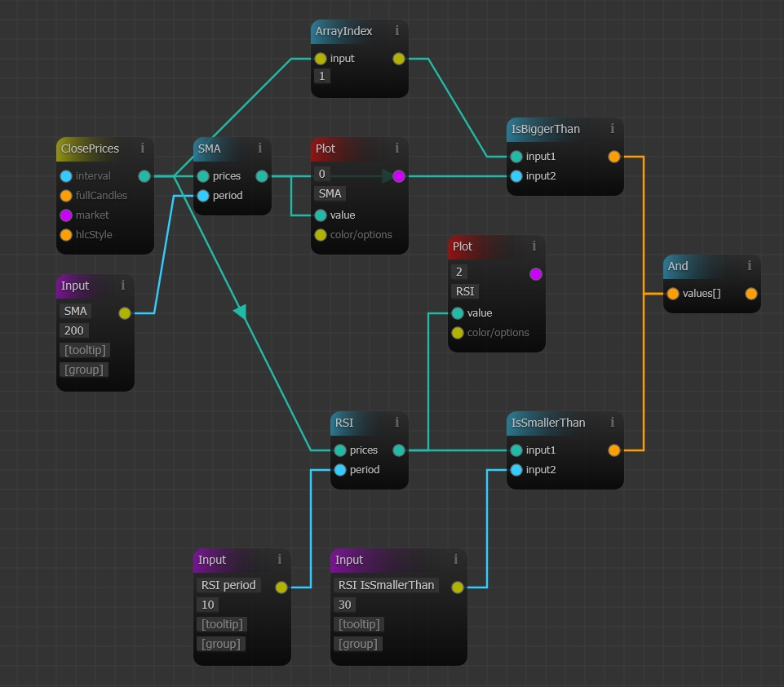784x687 pixels.
Task: Edit the SMA Input value field 200
Action: click(x=75, y=330)
